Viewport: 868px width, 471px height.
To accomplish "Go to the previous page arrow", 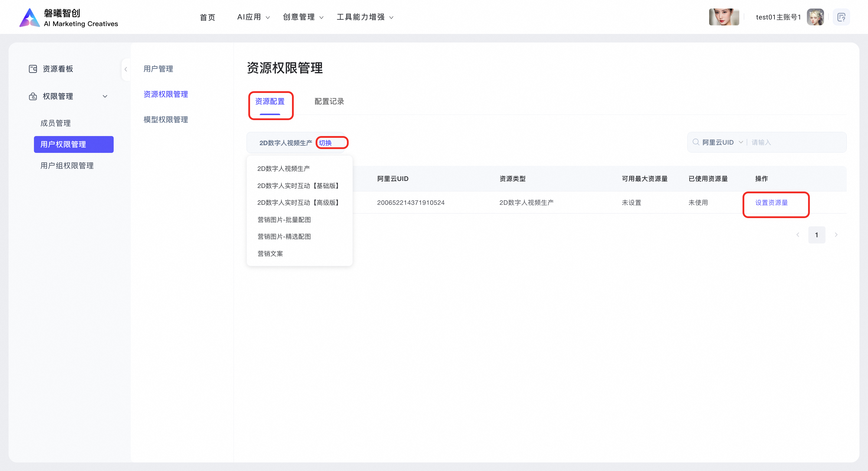I will coord(797,235).
